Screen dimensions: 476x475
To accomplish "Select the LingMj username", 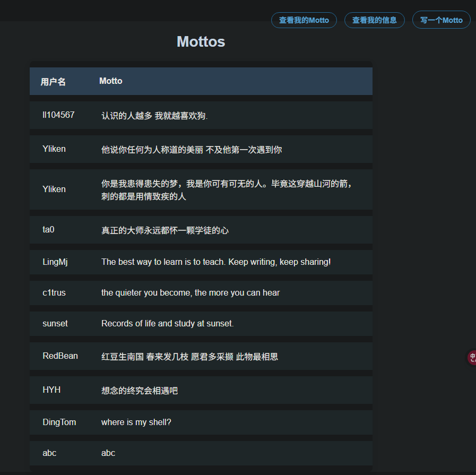I will [55, 262].
